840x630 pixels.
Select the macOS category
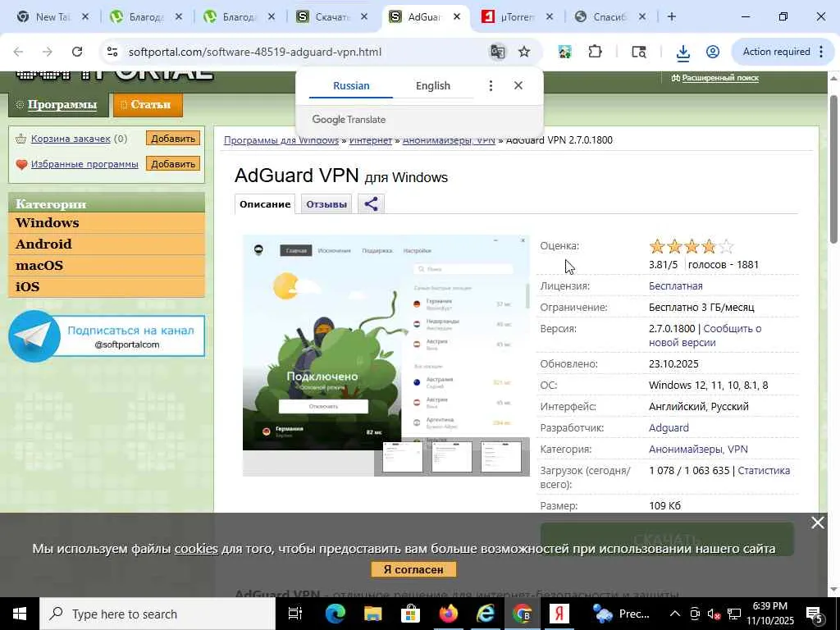click(106, 266)
